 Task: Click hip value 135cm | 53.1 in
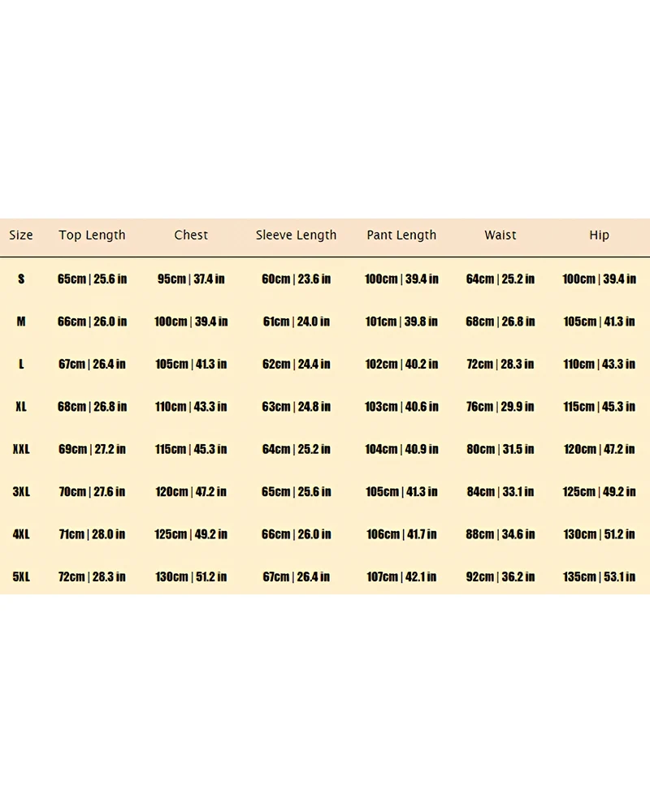click(x=599, y=577)
